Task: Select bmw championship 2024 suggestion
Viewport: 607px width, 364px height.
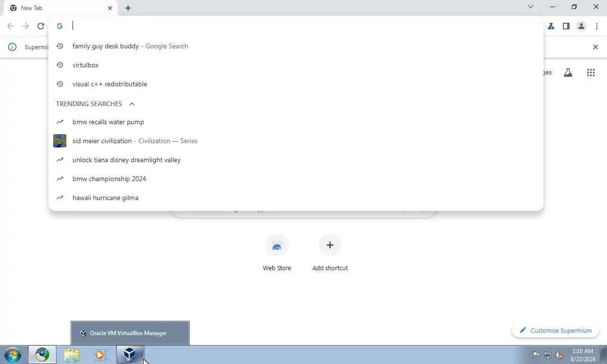Action: [296, 179]
